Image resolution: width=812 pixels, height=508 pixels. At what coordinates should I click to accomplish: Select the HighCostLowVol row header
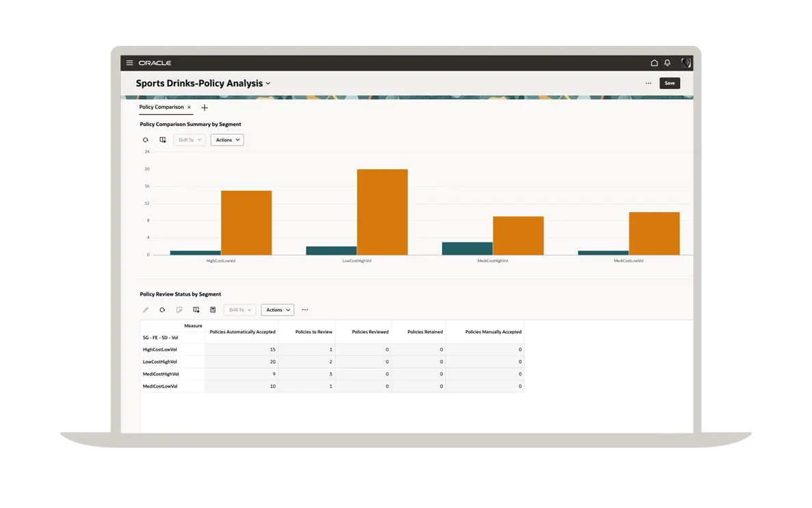point(160,349)
